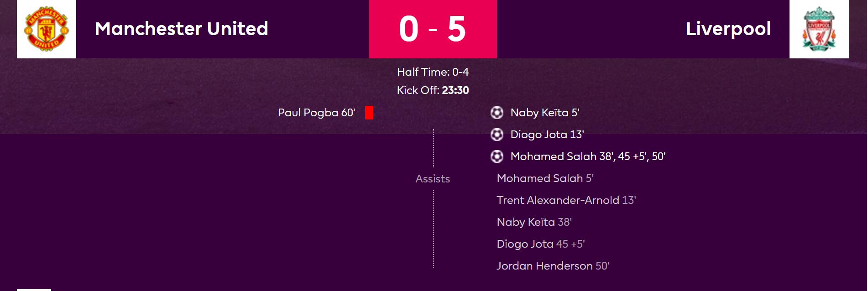Open the Manchester United team name link
The height and width of the screenshot is (291, 868).
click(181, 29)
